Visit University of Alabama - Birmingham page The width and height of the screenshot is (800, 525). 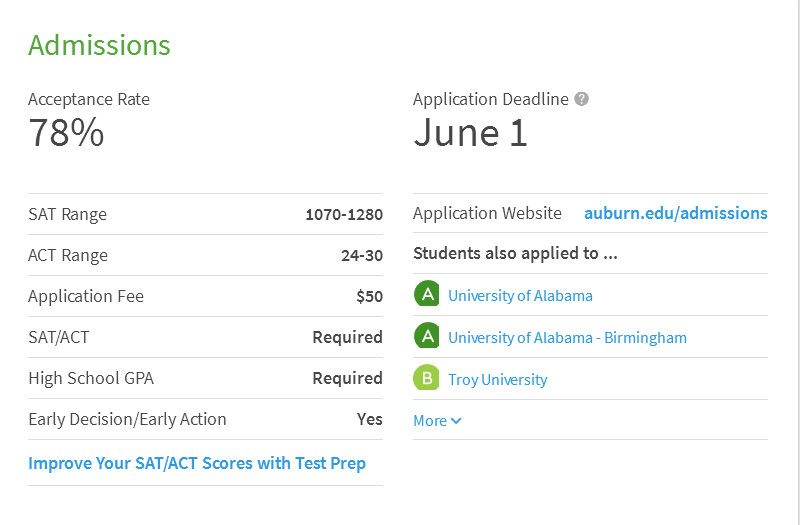pyautogui.click(x=567, y=338)
